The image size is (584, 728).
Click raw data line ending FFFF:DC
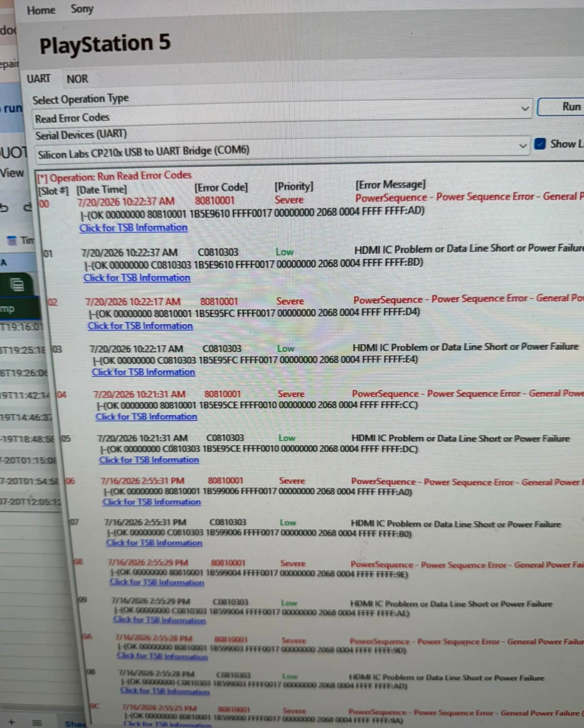coord(259,449)
